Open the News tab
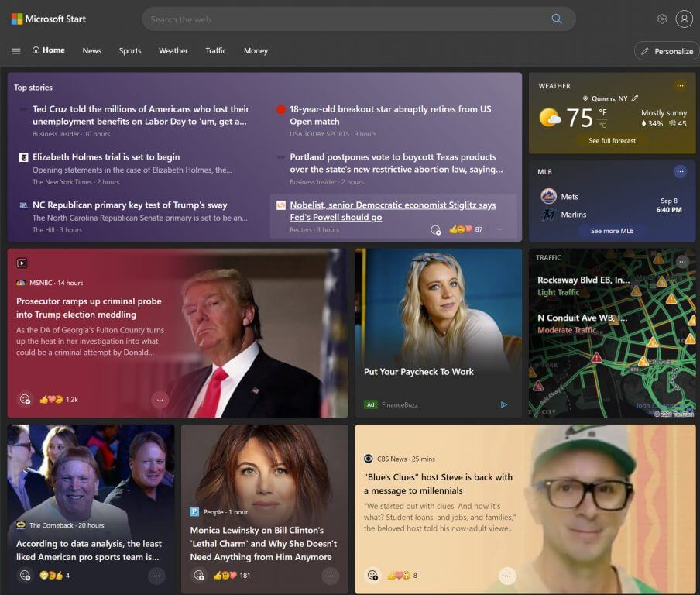This screenshot has width=700, height=595. click(92, 51)
